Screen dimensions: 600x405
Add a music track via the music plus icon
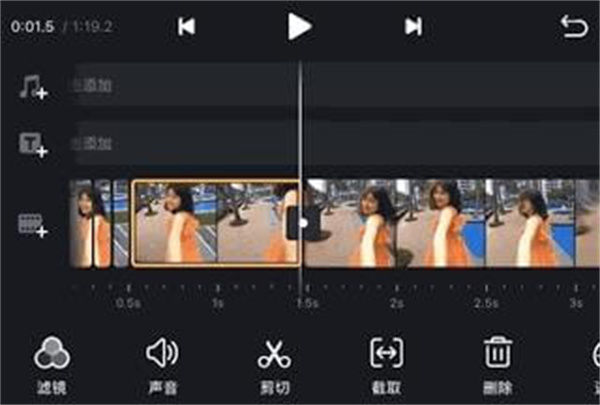tap(34, 87)
